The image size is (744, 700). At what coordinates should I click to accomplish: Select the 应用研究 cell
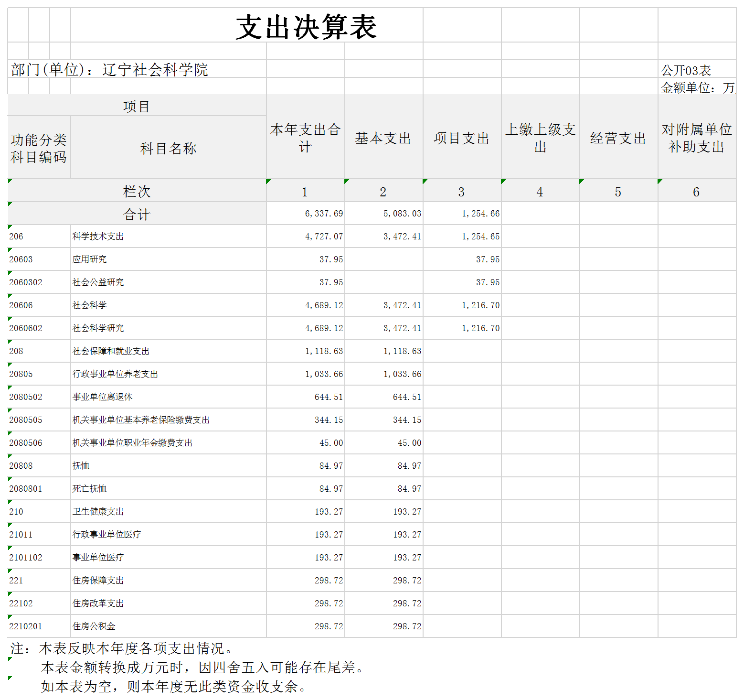pyautogui.click(x=168, y=259)
